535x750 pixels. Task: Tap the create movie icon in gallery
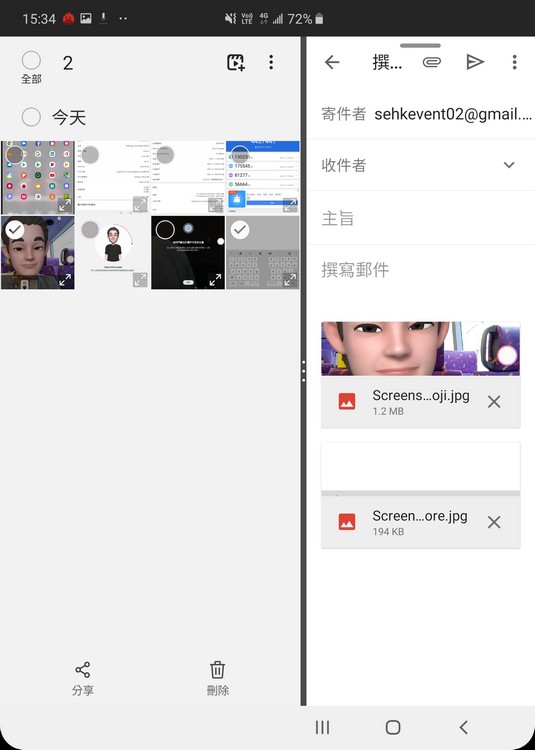point(236,62)
